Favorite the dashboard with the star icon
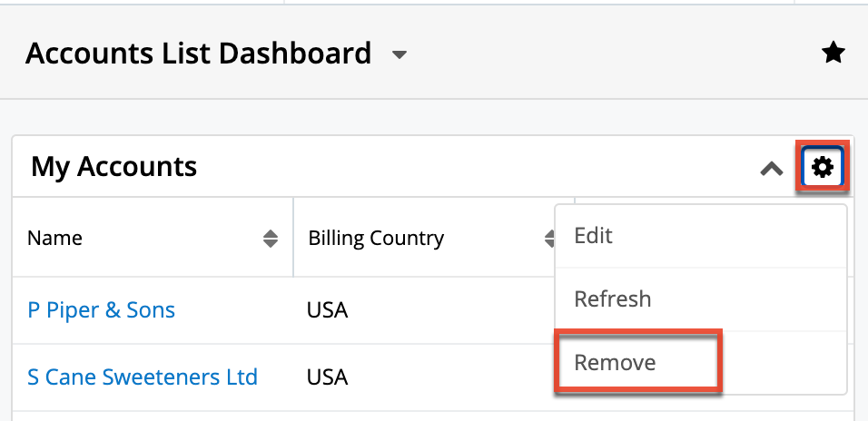Screen dimensions: 868x421 tap(833, 54)
